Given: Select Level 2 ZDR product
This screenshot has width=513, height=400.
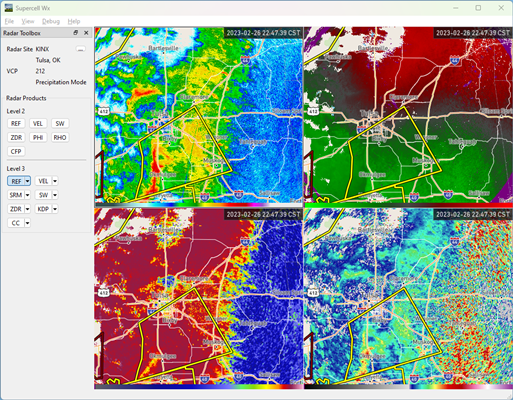Looking at the screenshot, I should tap(16, 138).
